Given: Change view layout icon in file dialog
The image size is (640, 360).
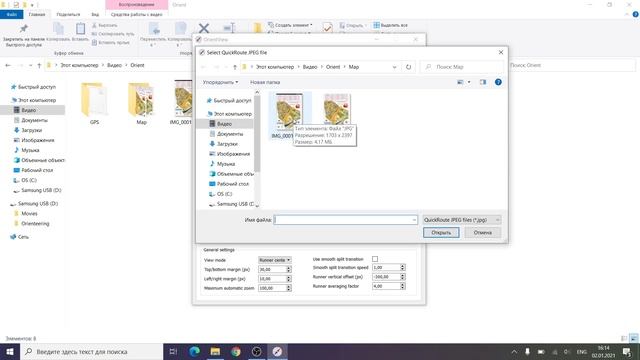Looking at the screenshot, I should pyautogui.click(x=460, y=82).
